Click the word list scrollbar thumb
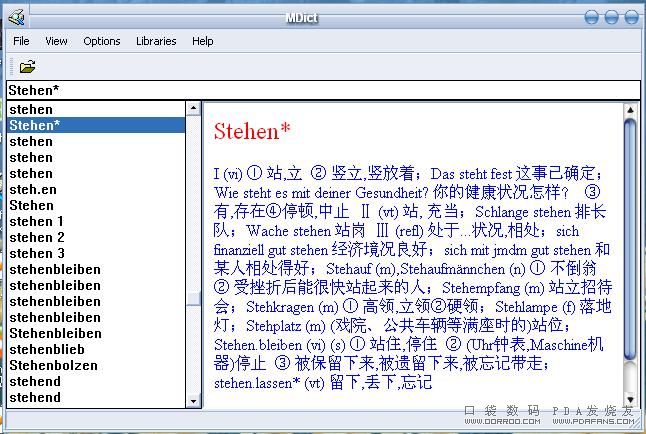 [x=193, y=299]
